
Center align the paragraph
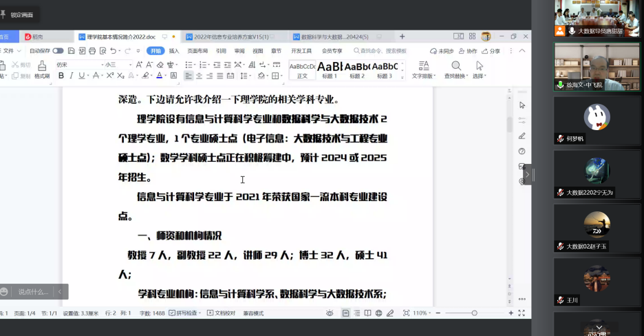[200, 76]
